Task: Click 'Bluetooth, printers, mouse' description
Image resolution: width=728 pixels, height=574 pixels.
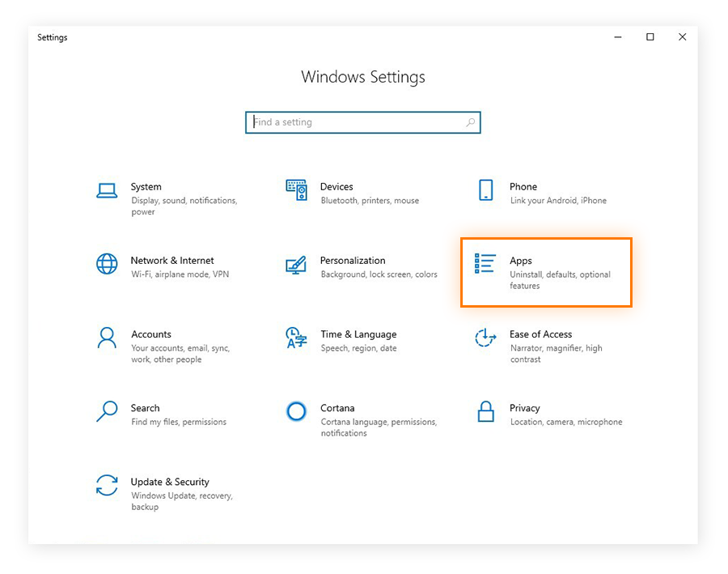Action: point(370,200)
